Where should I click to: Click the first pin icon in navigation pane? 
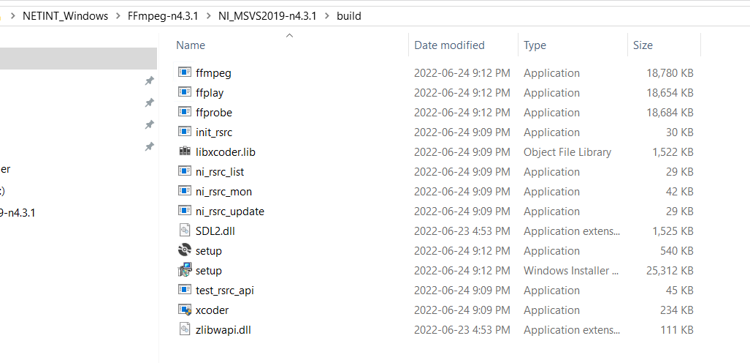click(x=149, y=81)
